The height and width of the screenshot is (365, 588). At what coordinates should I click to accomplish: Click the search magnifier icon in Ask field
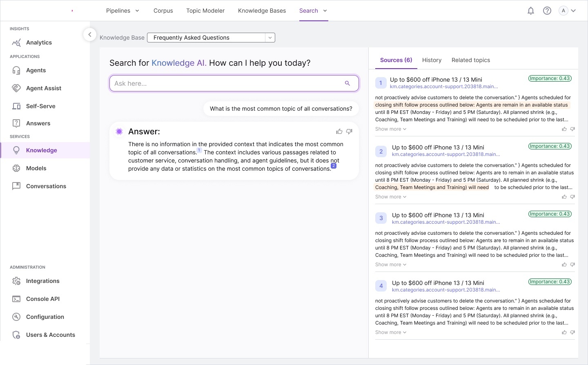click(347, 83)
